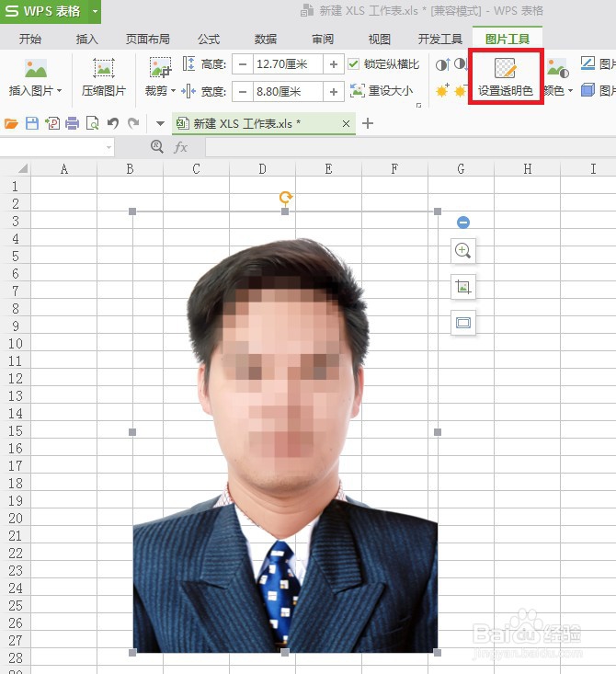Click the Insert Picture icon
Screen dimensions: 616x674
(x=36, y=69)
